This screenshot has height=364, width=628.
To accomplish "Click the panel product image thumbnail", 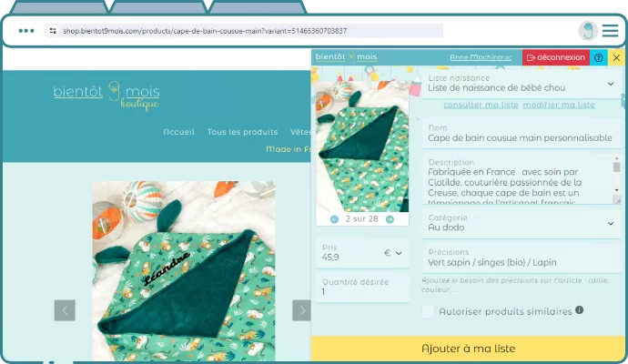I will pos(362,147).
